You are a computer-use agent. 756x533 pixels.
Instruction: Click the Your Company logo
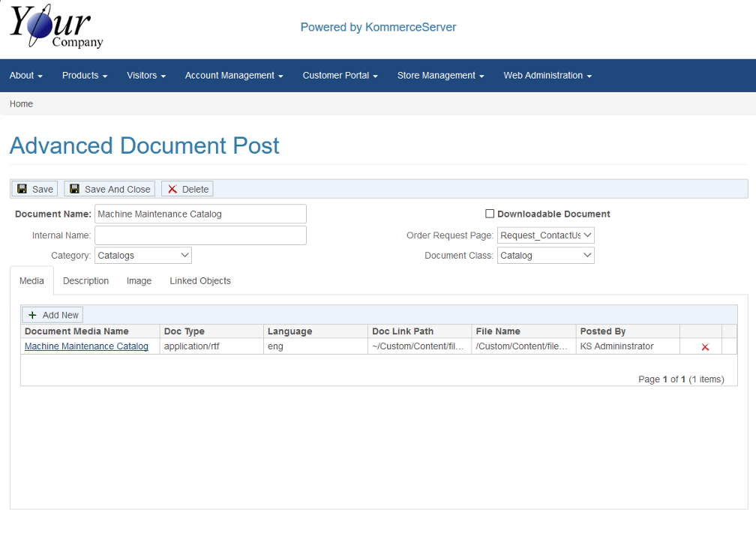[x=56, y=28]
